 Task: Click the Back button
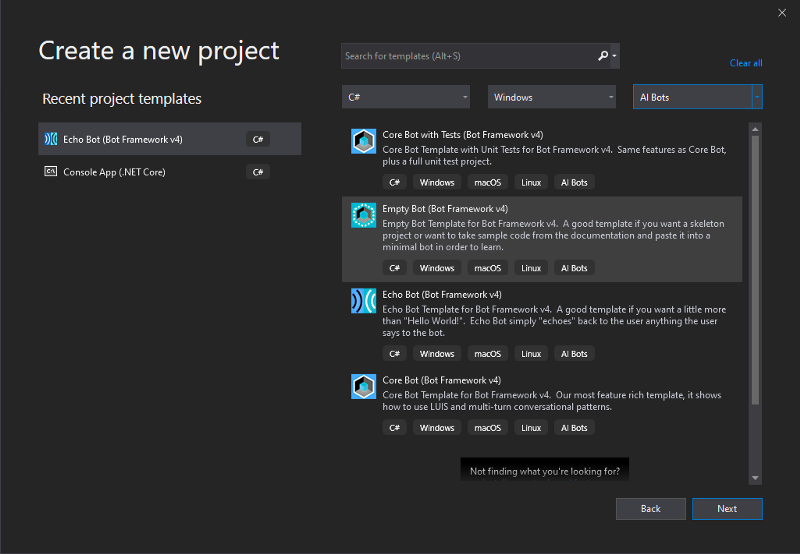(x=651, y=509)
